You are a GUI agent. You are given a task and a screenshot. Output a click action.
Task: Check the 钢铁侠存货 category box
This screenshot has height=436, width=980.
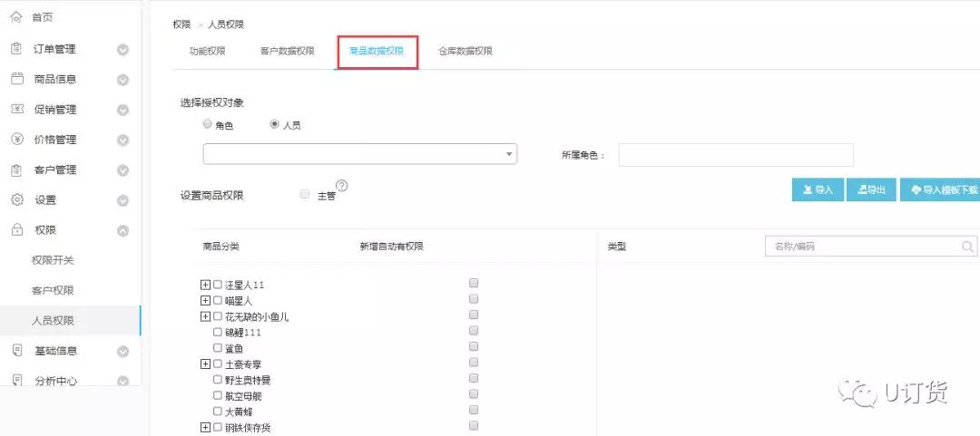pos(218,427)
